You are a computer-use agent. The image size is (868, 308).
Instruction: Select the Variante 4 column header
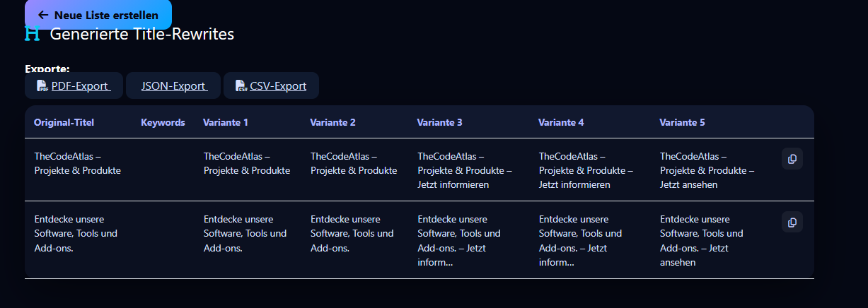(561, 122)
